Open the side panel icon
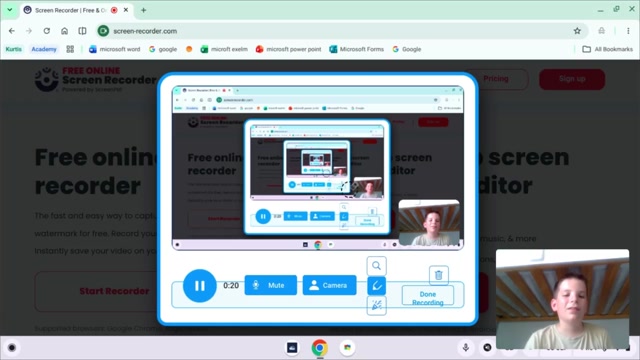The height and width of the screenshot is (360, 640). pyautogui.click(x=82, y=31)
